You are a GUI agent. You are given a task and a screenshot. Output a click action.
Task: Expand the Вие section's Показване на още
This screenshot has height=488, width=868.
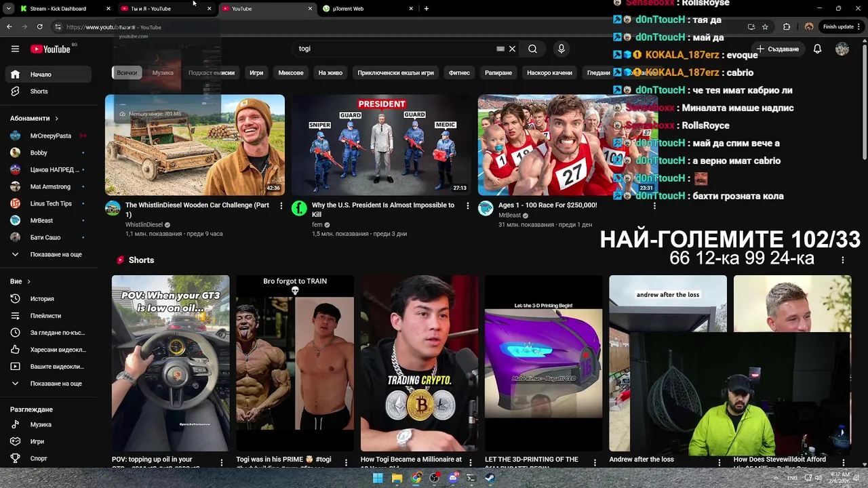click(x=47, y=384)
